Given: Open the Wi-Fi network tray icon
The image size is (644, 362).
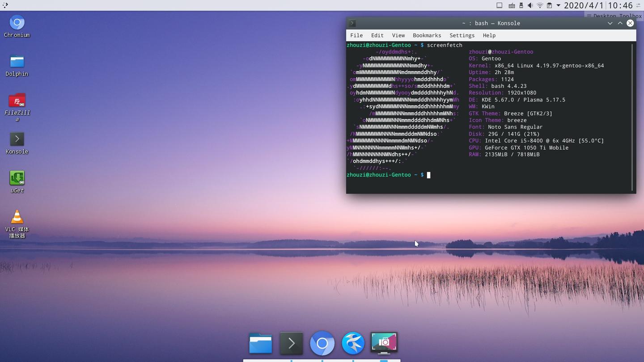Looking at the screenshot, I should coord(540,5).
